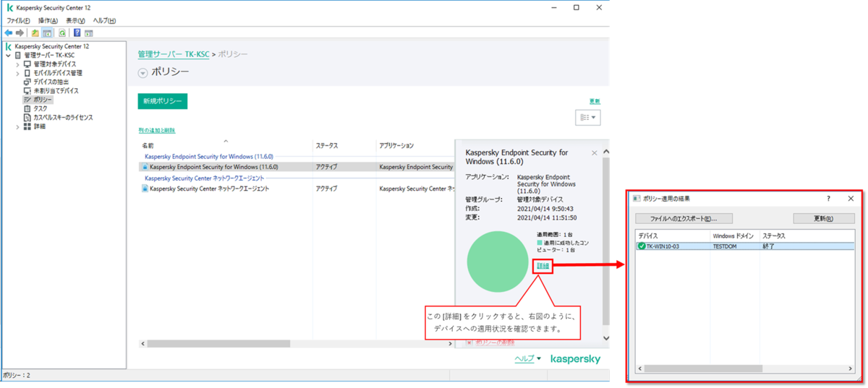Image resolution: width=868 pixels, height=388 pixels.
Task: Click the help question mark in dialog title
Action: pos(828,198)
